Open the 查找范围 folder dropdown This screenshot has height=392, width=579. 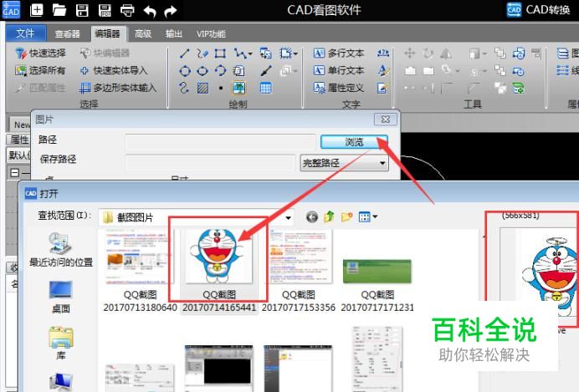click(x=289, y=217)
